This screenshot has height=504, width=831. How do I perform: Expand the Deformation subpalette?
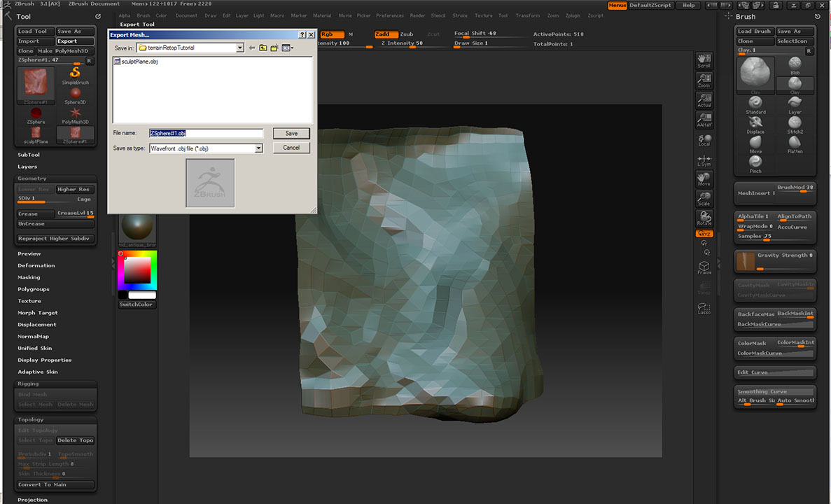tap(36, 265)
